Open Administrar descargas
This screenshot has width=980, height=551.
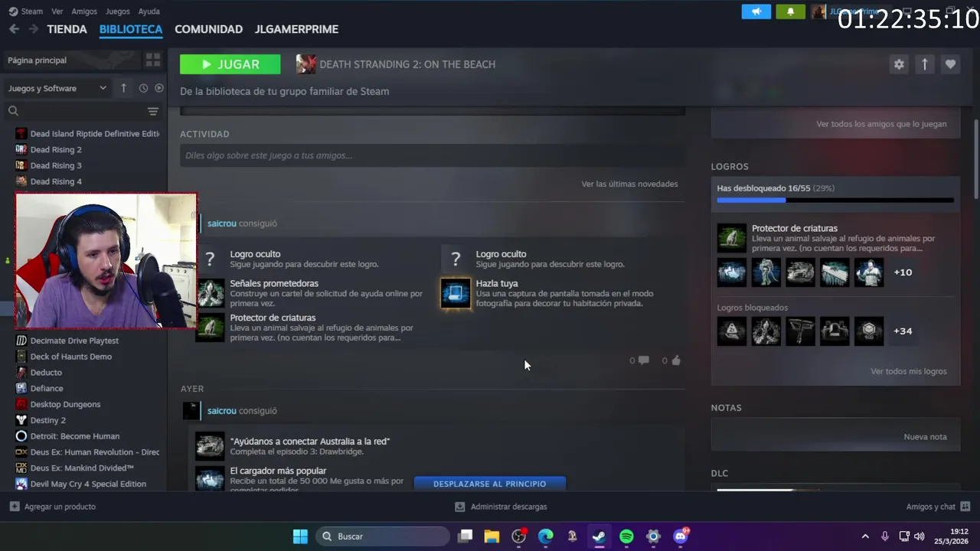pyautogui.click(x=501, y=507)
